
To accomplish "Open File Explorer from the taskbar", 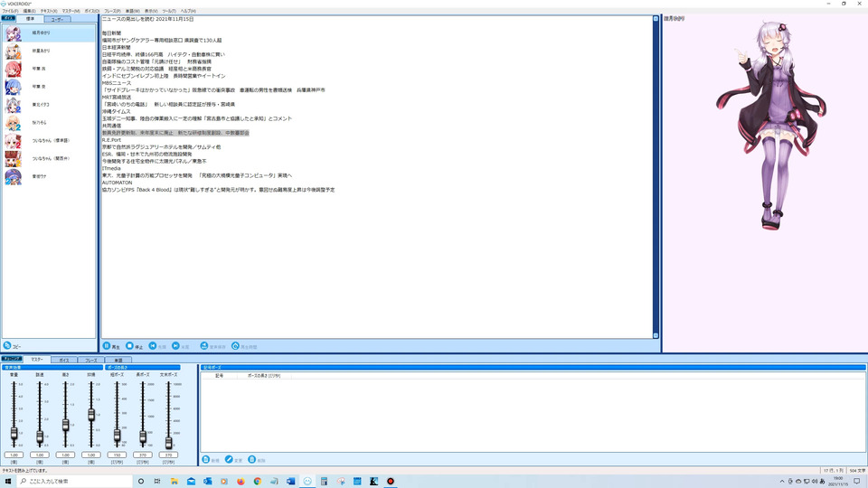I will (175, 482).
